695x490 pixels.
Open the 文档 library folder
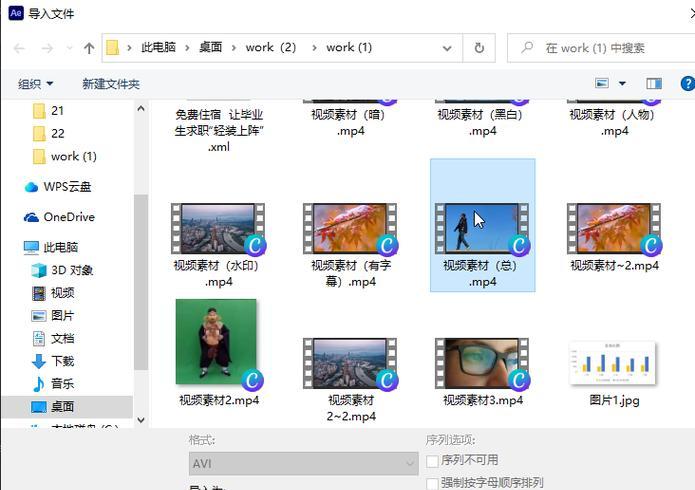[x=53, y=338]
